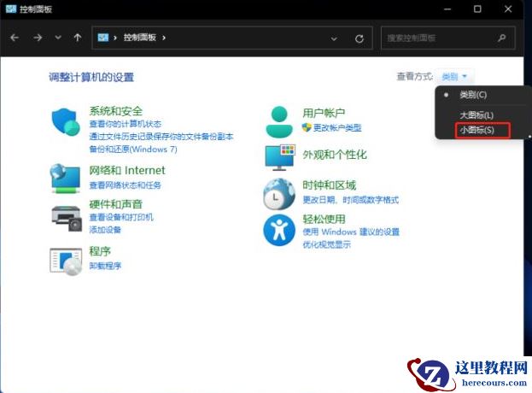
Task: Select 小图标(S) view option
Action: tap(477, 130)
